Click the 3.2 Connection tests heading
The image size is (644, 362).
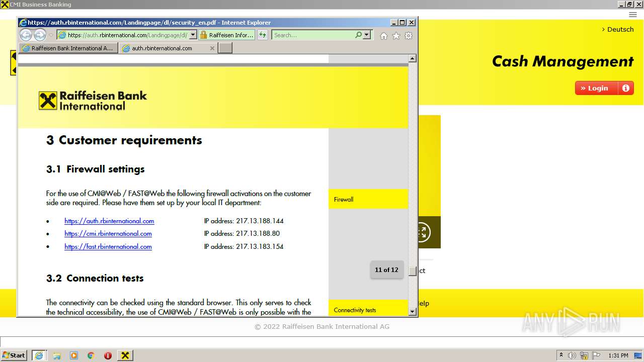(x=95, y=278)
